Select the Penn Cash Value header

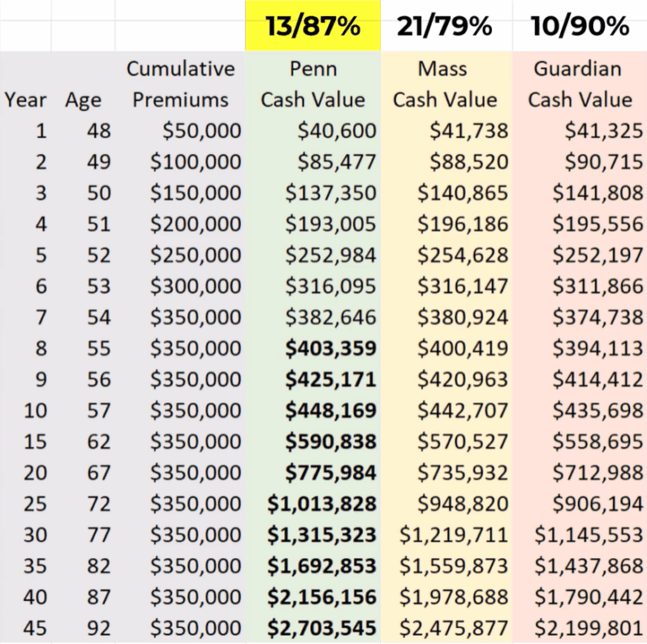click(313, 84)
